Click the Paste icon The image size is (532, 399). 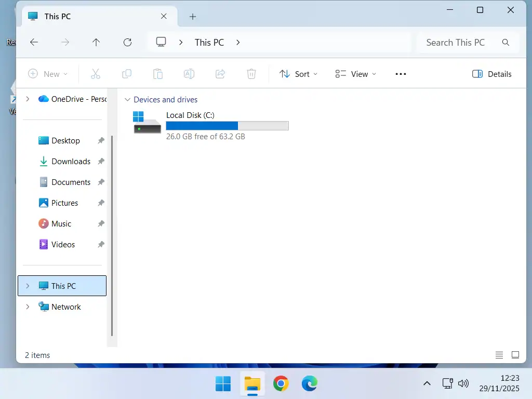tap(158, 74)
